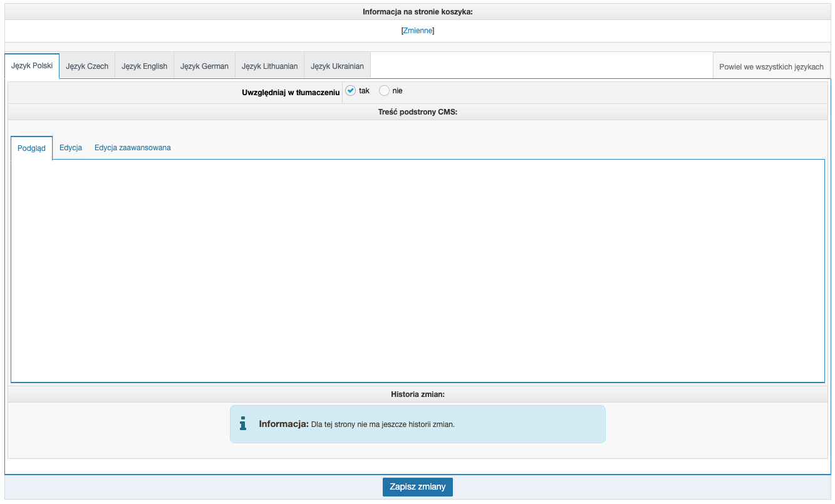The width and height of the screenshot is (835, 504).
Task: Show the Język Ukrainian tab
Action: (337, 66)
